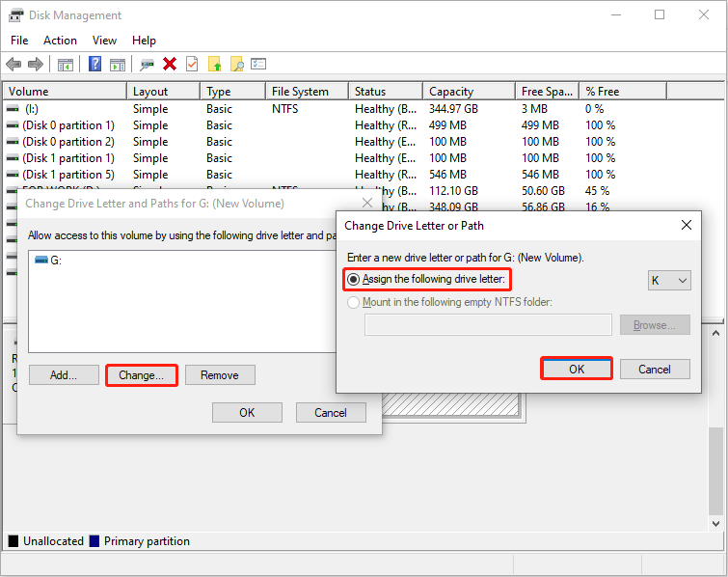Click the drive icon of Disk 0 partition 2
728x577 pixels.
(x=13, y=142)
